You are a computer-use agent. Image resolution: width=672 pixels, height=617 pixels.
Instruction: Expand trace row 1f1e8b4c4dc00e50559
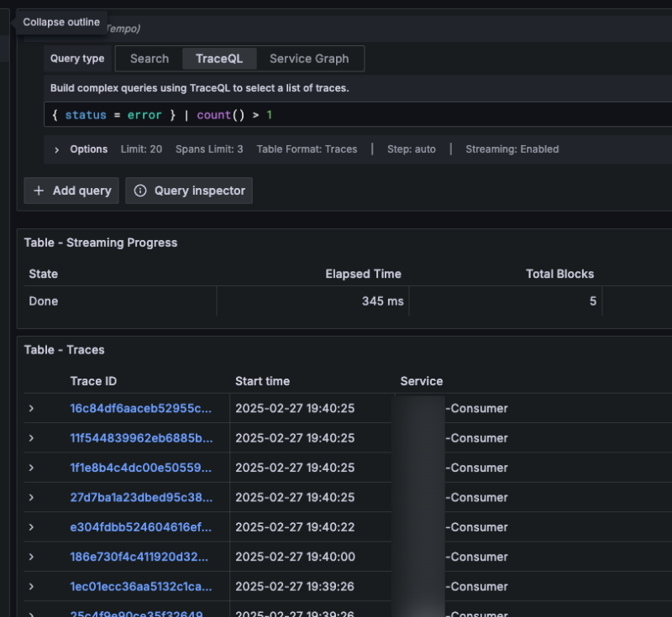pos(31,468)
